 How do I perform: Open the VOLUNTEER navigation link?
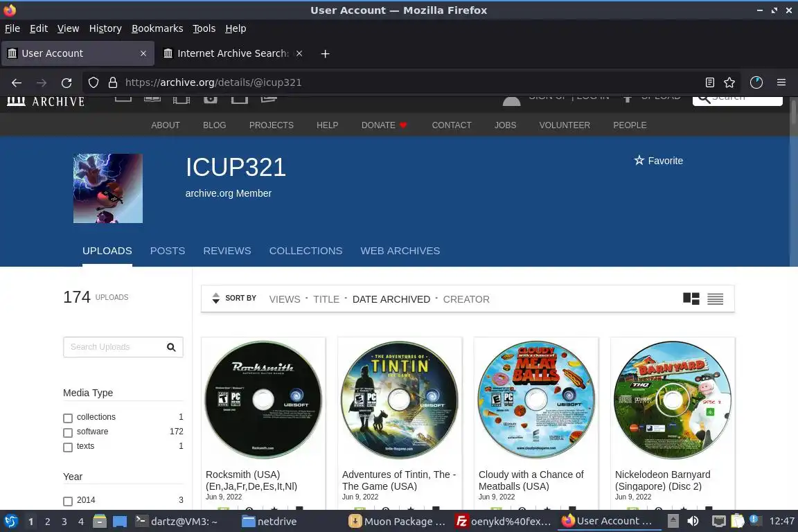coord(565,125)
